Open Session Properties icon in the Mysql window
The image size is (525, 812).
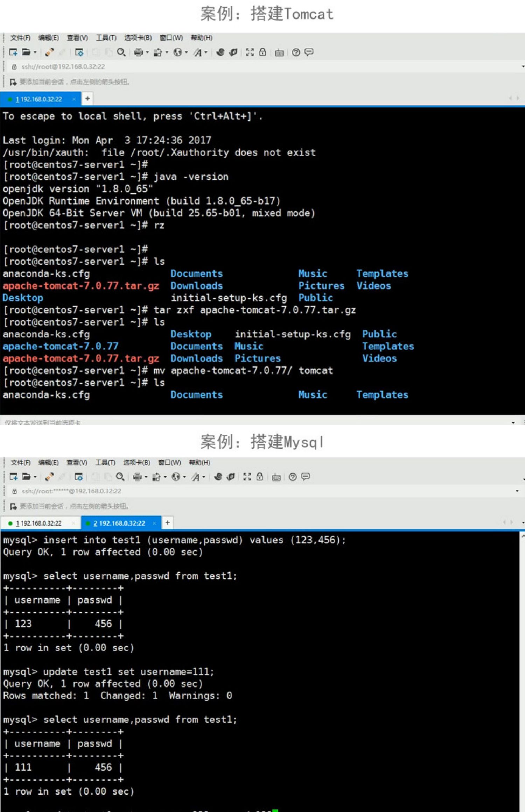point(79,477)
